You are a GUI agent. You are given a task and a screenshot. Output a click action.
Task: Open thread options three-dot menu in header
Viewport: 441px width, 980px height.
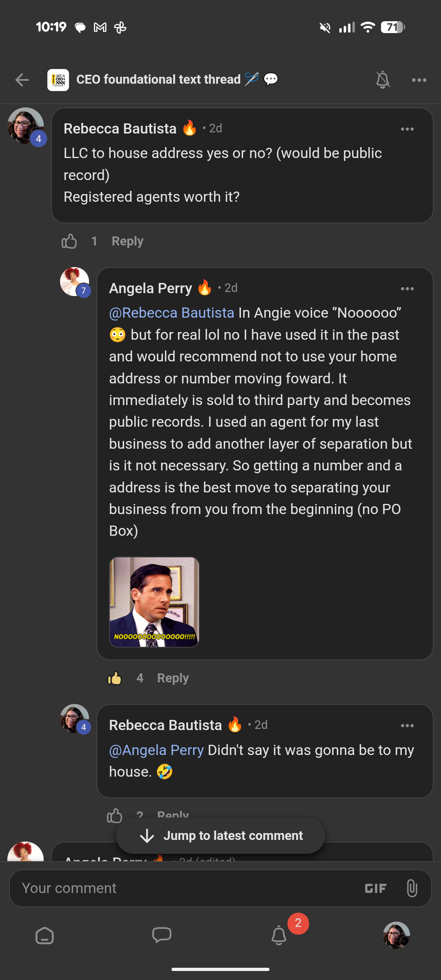pos(419,80)
